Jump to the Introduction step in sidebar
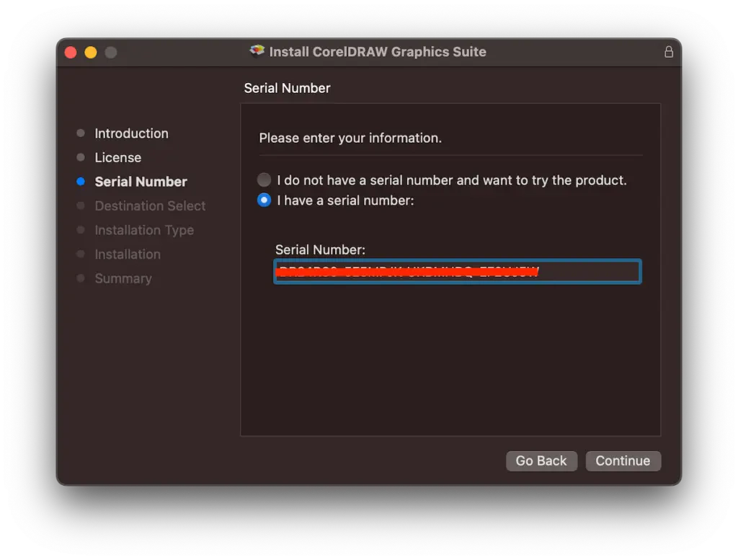 pyautogui.click(x=131, y=133)
